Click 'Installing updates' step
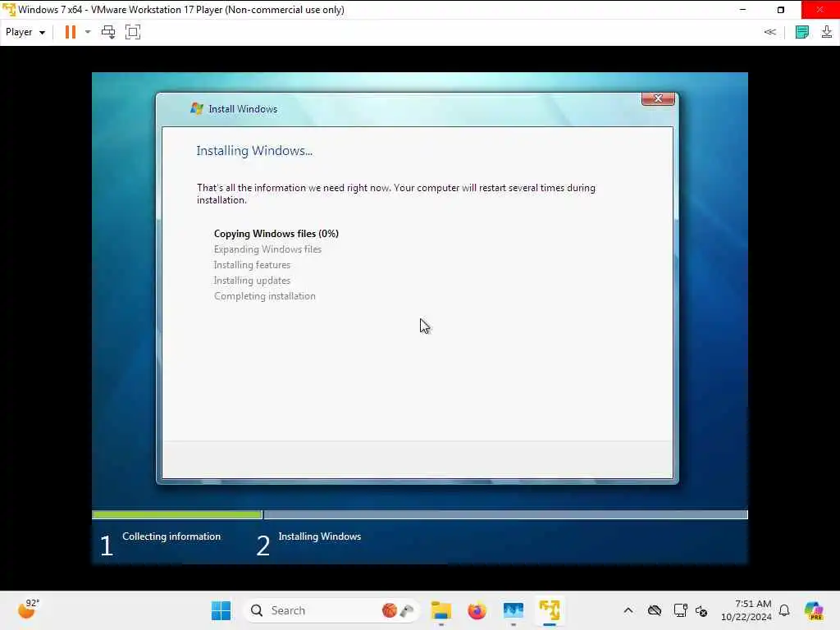Screen dimensions: 840x630 [252, 281]
